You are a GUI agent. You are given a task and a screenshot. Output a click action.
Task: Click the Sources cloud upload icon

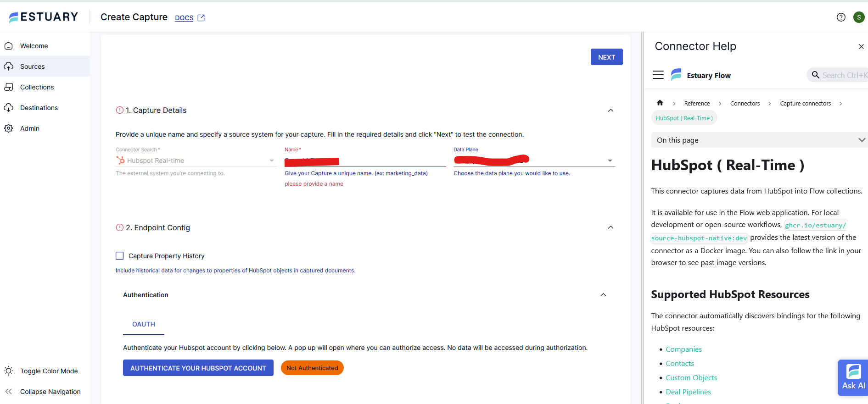(8, 66)
